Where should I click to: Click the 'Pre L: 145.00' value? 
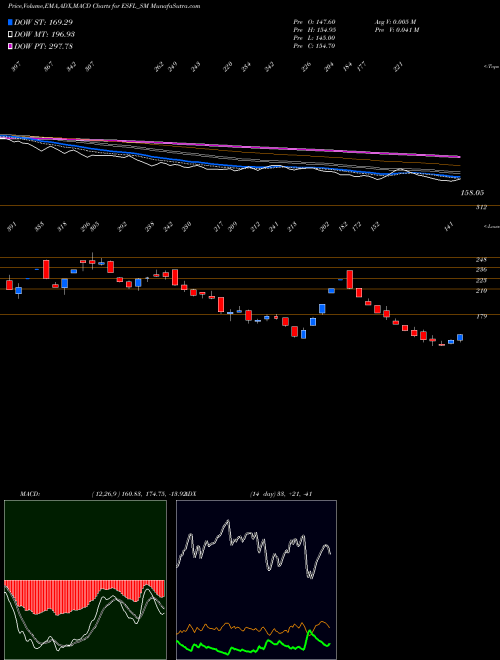(314, 38)
